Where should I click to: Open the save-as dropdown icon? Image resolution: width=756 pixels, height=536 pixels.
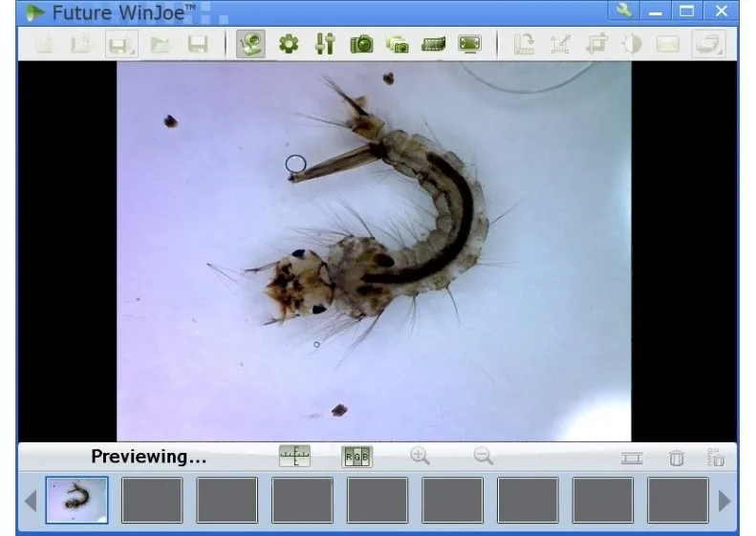121,44
